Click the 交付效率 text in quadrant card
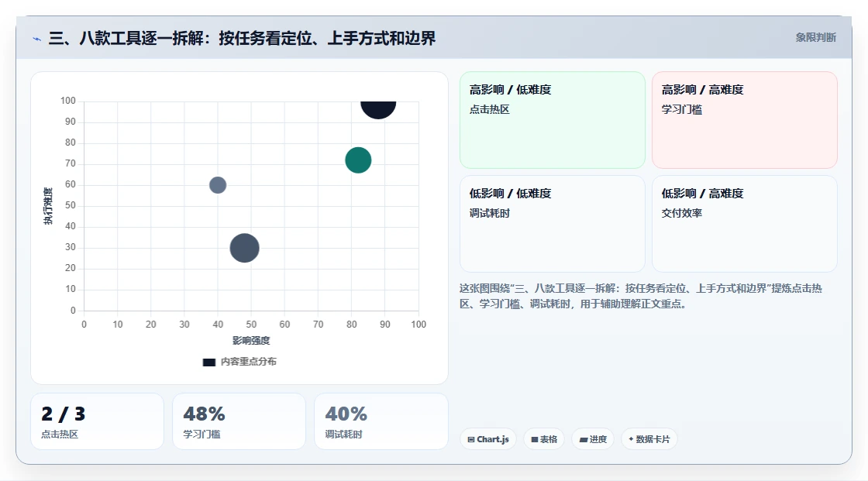 pyautogui.click(x=681, y=213)
